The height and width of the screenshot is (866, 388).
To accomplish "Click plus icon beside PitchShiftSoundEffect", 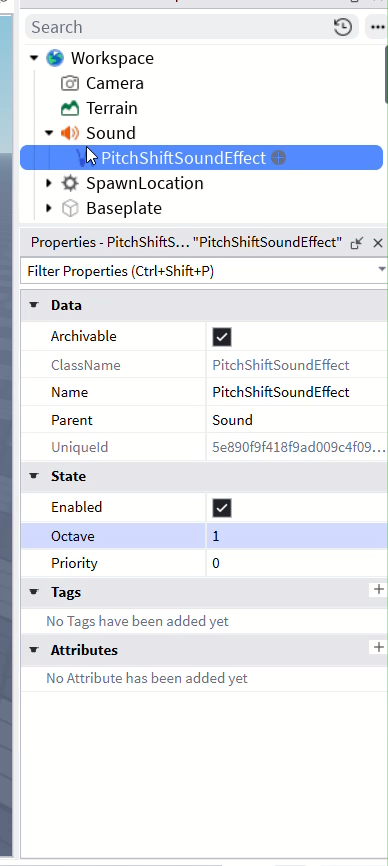I will [279, 158].
